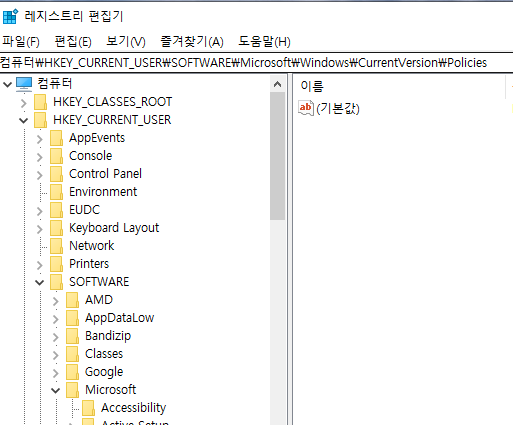Expand the Console key
Viewport: 513px width, 425px height.
tap(39, 157)
